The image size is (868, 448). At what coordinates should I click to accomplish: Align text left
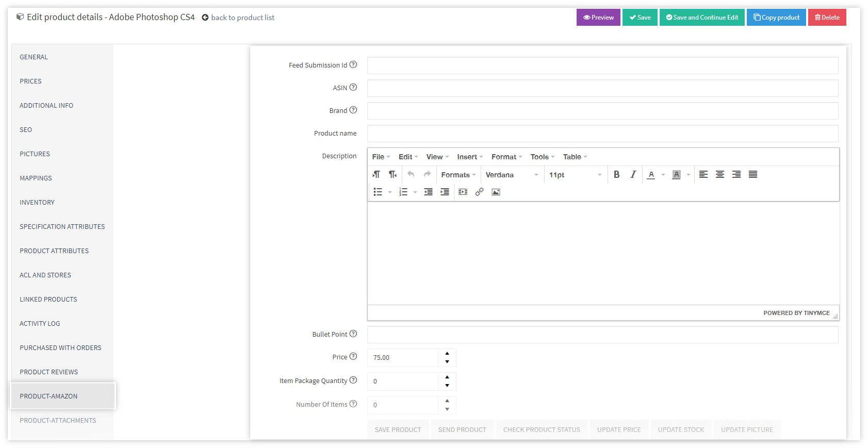(x=703, y=174)
